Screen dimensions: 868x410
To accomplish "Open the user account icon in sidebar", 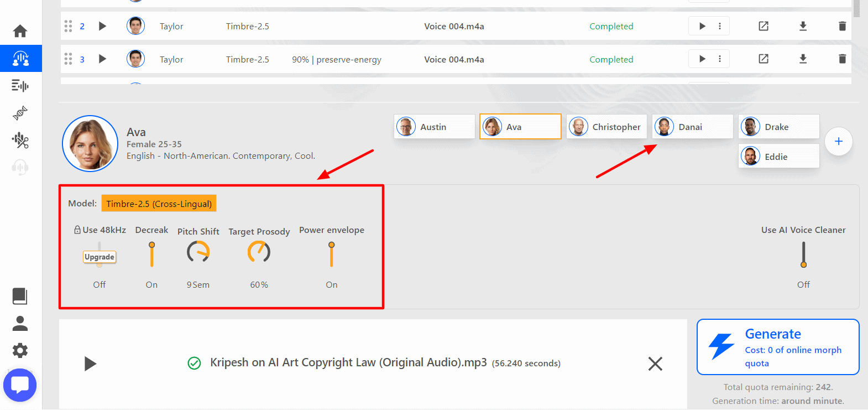I will [20, 323].
